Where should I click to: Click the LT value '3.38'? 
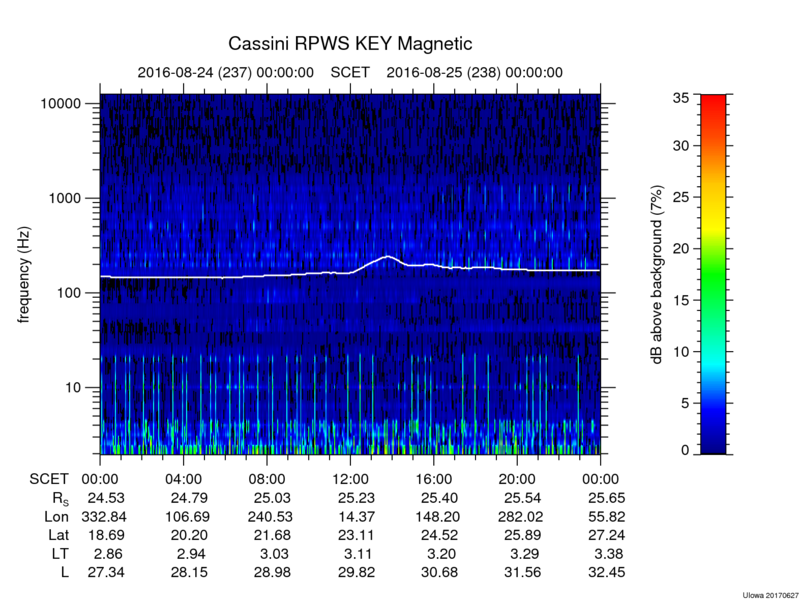point(608,554)
